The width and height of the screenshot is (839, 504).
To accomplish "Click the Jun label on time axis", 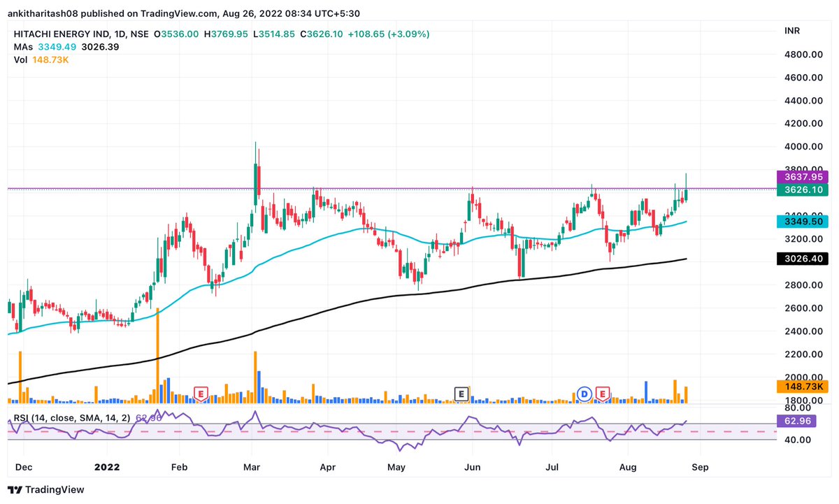I will [x=472, y=467].
